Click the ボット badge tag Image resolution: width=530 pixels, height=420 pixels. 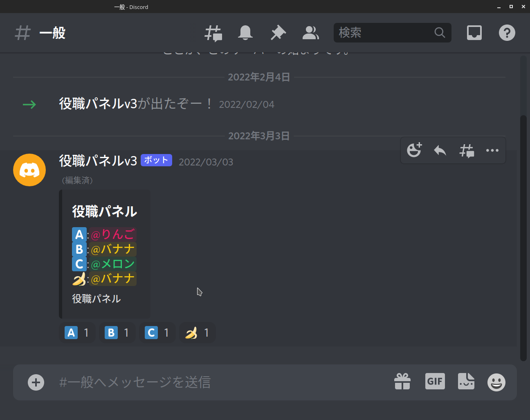coord(156,160)
